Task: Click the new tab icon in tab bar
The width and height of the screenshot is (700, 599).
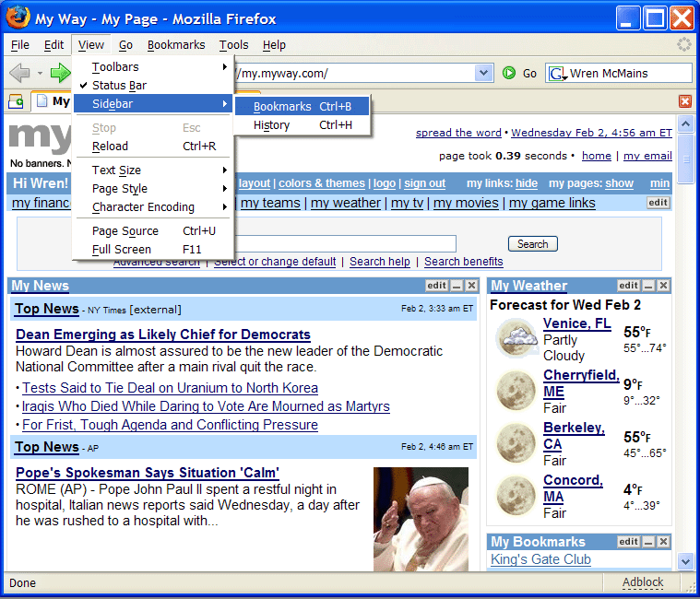Action: [x=16, y=101]
